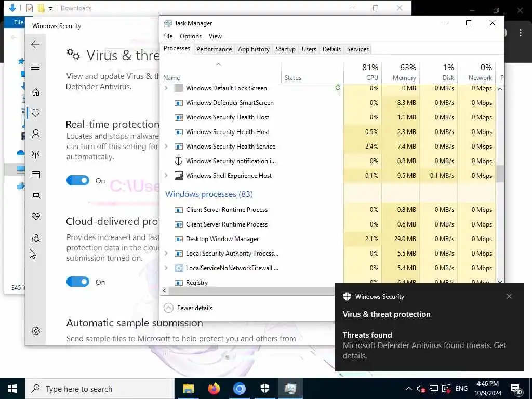The height and width of the screenshot is (399, 532).
Task: Open Firewall & network protection icon
Action: click(x=36, y=155)
